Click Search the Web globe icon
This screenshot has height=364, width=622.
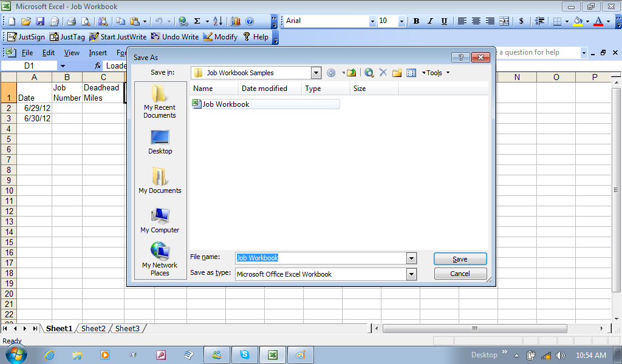pyautogui.click(x=369, y=73)
